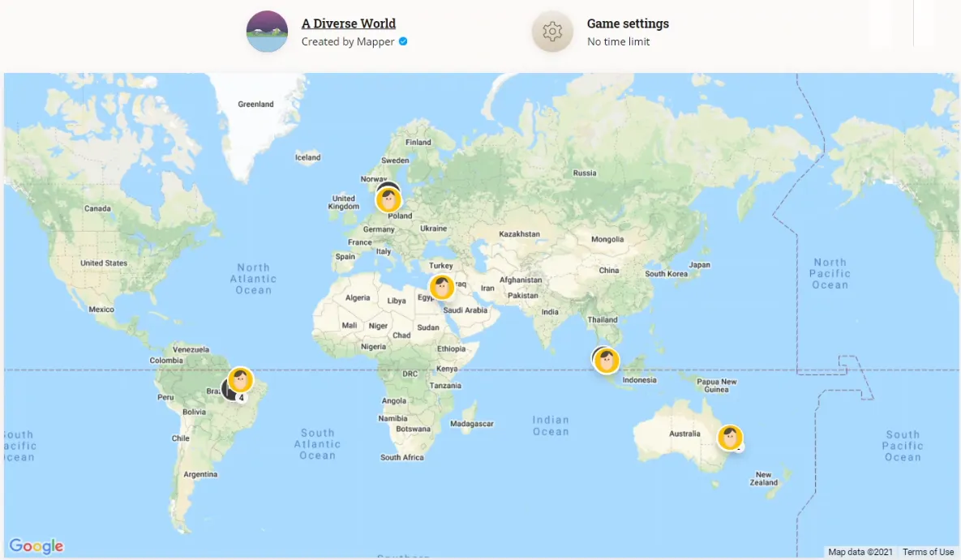Viewport: 961px width, 560px height.
Task: Select the player marker near Poland
Action: click(388, 199)
